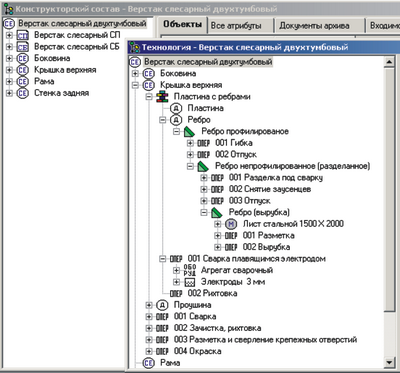This screenshot has height=373, width=400.
Task: Select 002 Зачистка, рихтовка row
Action: (217, 328)
